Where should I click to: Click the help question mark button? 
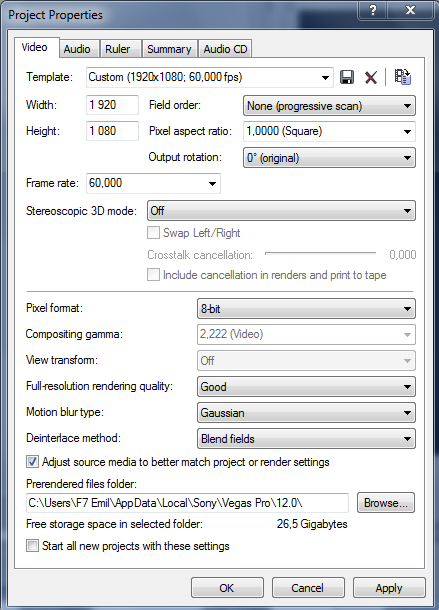pyautogui.click(x=372, y=10)
